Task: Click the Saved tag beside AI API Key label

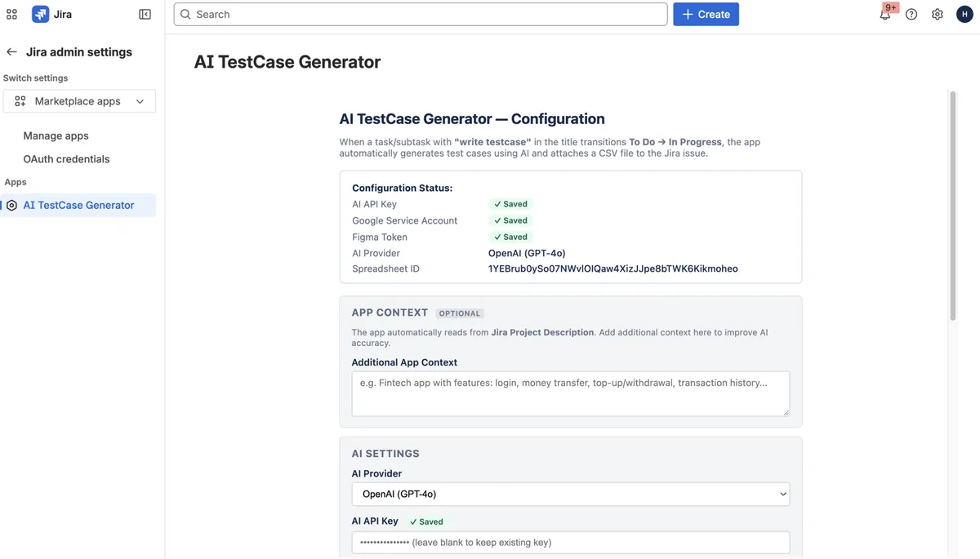Action: point(426,521)
